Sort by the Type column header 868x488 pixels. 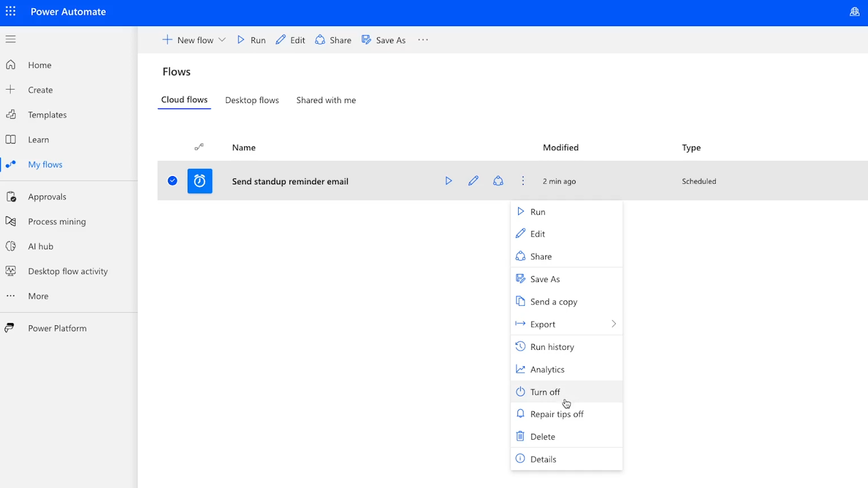pyautogui.click(x=691, y=147)
